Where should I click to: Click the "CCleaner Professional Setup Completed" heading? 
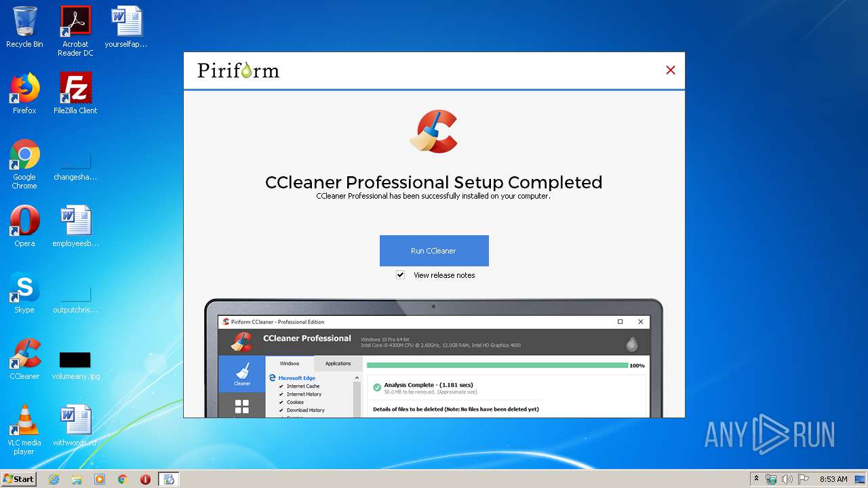pos(434,182)
